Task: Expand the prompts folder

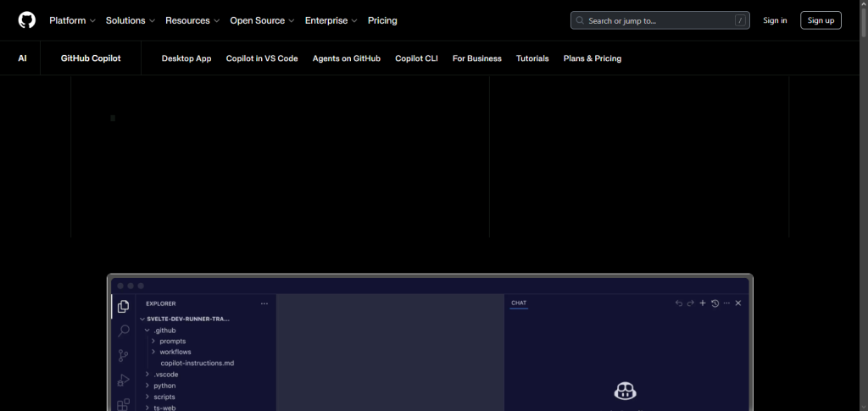Action: [x=170, y=342]
